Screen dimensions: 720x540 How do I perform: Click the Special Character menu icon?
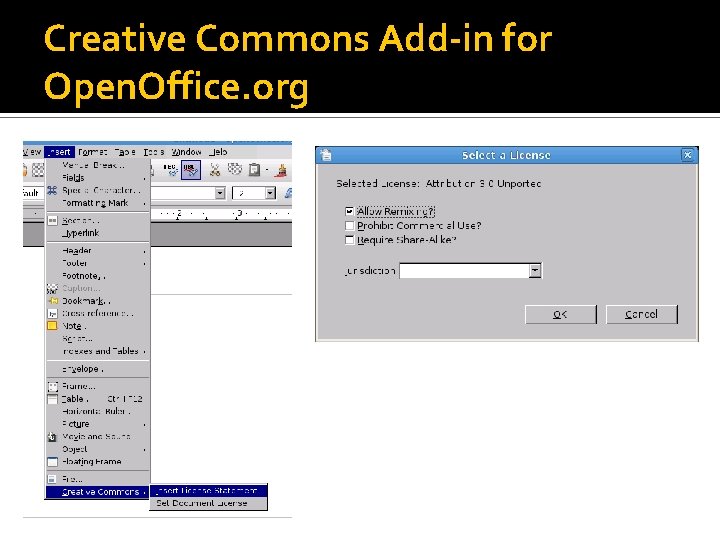(x=52, y=190)
